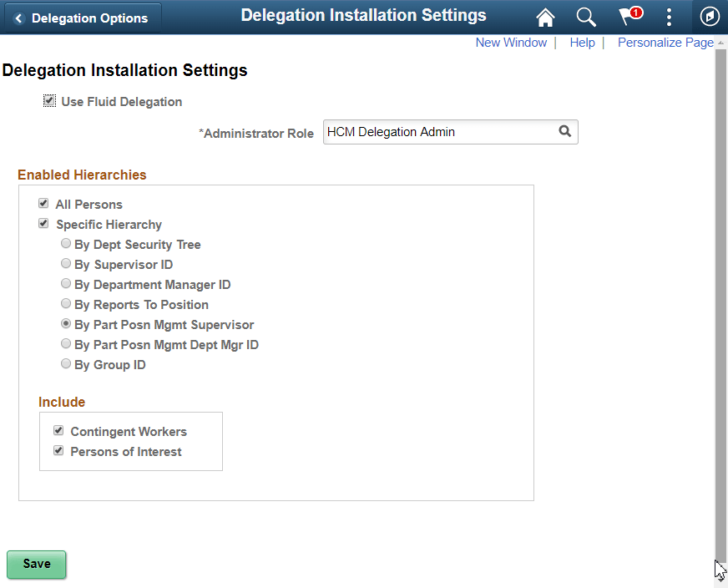Toggle Persons of Interest inclusion
Viewport: 728px width, 588px height.
click(x=58, y=450)
